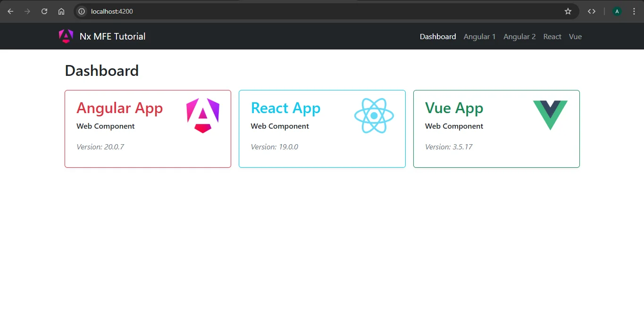644x320 pixels.
Task: Open the browser three-dot menu
Action: point(634,11)
